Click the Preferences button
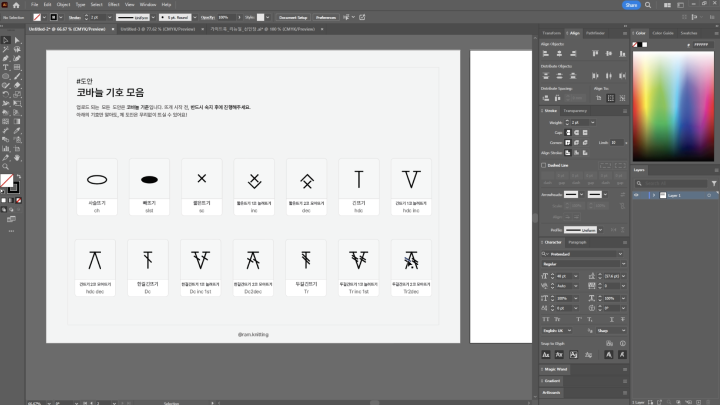 tap(326, 17)
